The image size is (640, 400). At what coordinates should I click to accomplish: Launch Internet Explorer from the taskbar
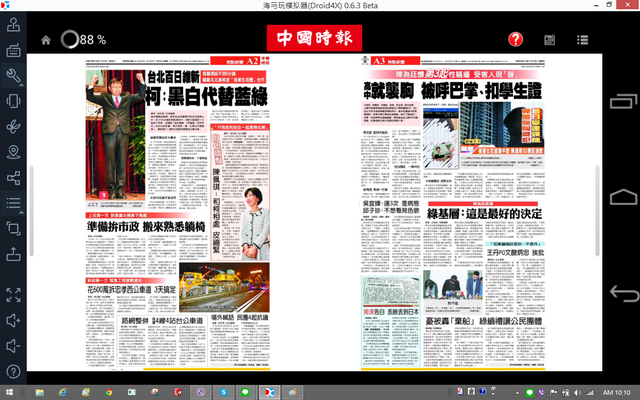[x=62, y=392]
